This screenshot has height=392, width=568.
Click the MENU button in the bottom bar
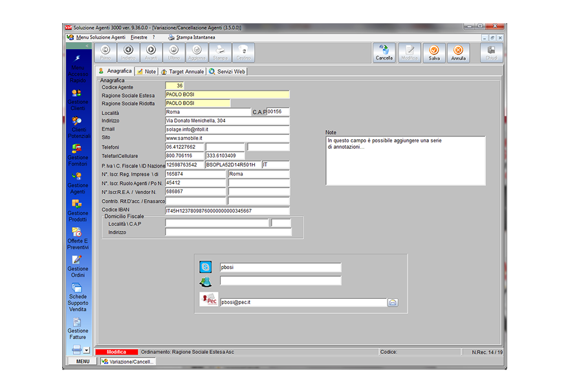[x=82, y=362]
